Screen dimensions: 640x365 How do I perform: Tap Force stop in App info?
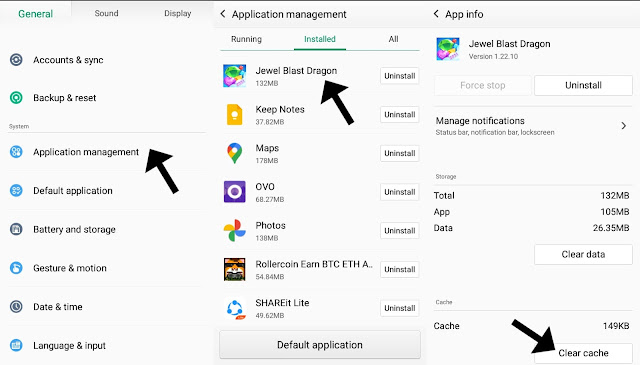click(x=483, y=85)
